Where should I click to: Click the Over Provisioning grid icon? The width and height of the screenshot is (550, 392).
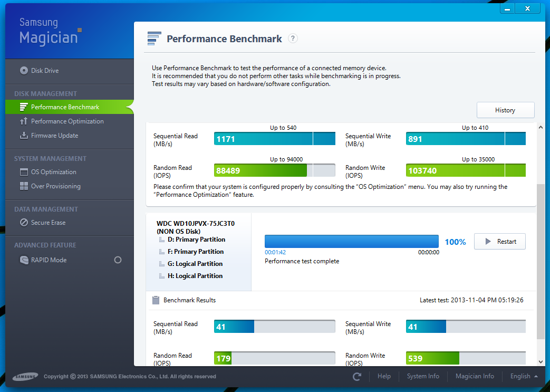click(x=24, y=186)
